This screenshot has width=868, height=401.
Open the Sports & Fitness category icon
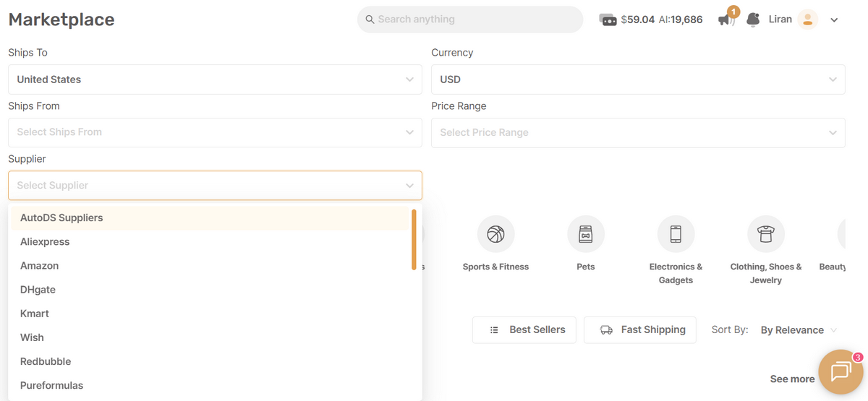pos(495,234)
